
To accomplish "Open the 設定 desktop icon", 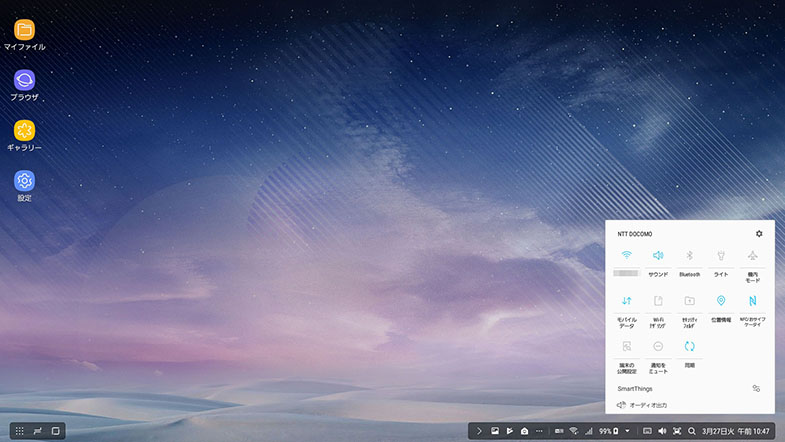I will [24, 186].
